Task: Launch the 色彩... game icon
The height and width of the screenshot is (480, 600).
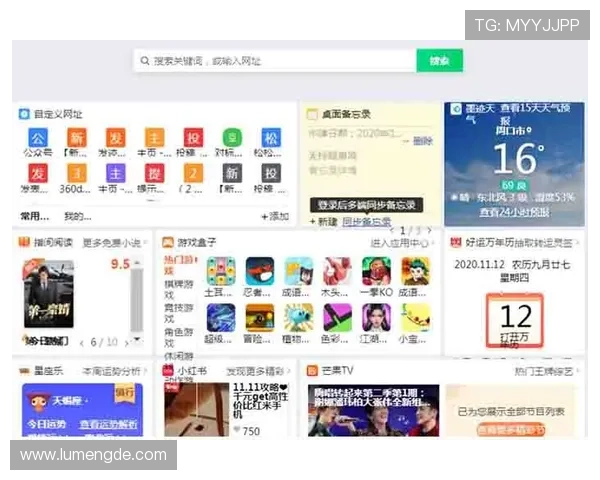Action: 337,317
